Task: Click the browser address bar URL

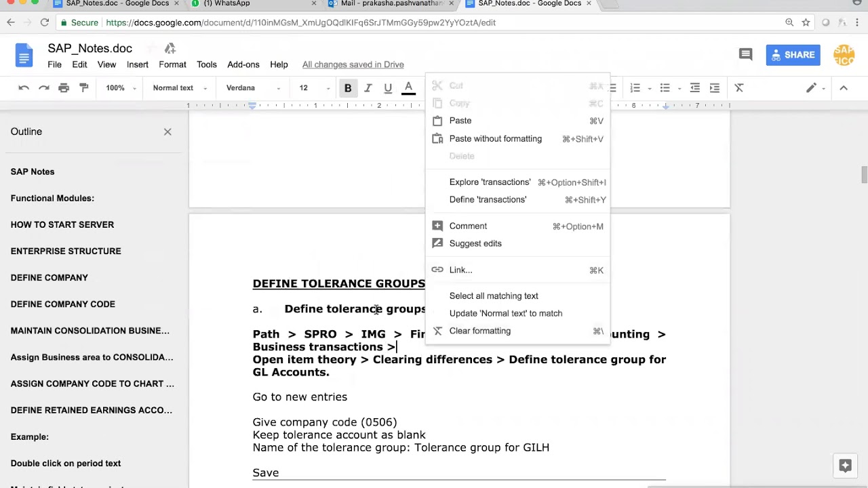Action: 300,22
